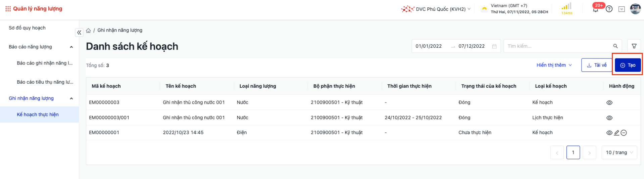Screen dimensions: 644x179
Task: View details of plan EM00000003
Action: click(x=609, y=103)
